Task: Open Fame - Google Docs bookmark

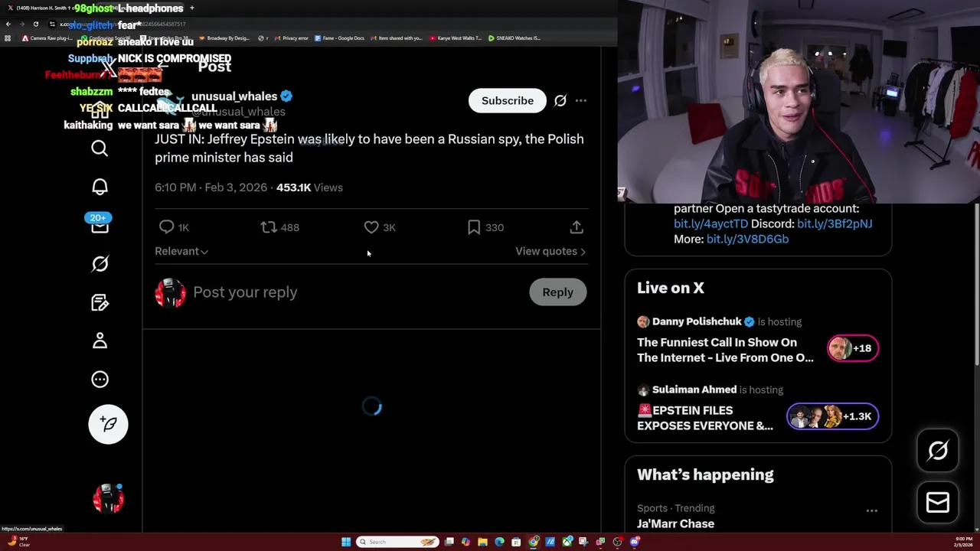Action: click(x=338, y=37)
